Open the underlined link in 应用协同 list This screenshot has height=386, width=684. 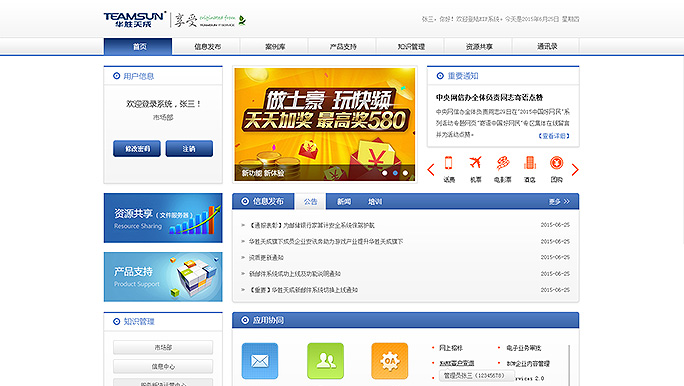[456, 363]
